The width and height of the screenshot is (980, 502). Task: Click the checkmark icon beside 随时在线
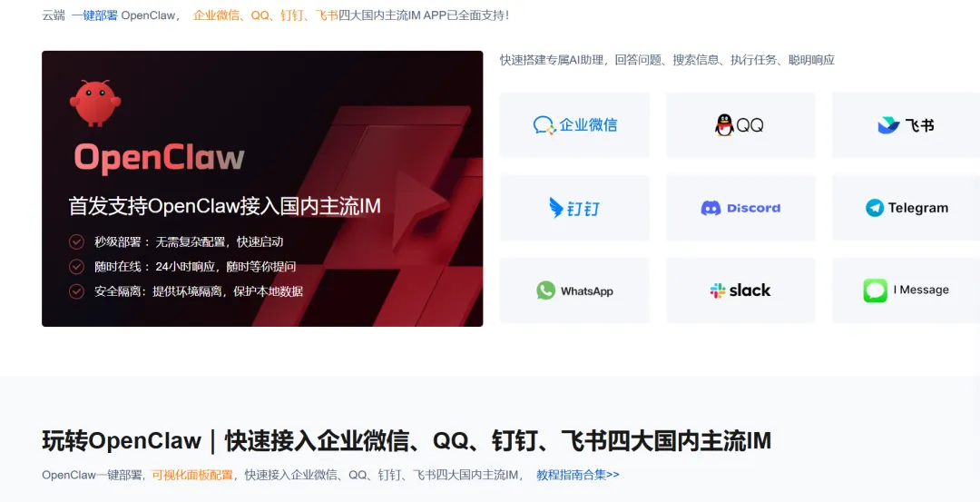click(x=76, y=267)
